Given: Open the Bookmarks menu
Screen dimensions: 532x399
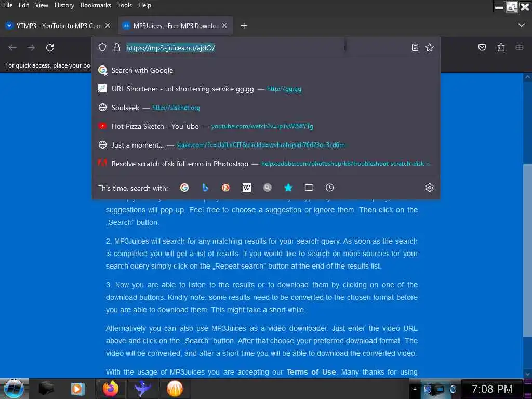Looking at the screenshot, I should tap(96, 5).
